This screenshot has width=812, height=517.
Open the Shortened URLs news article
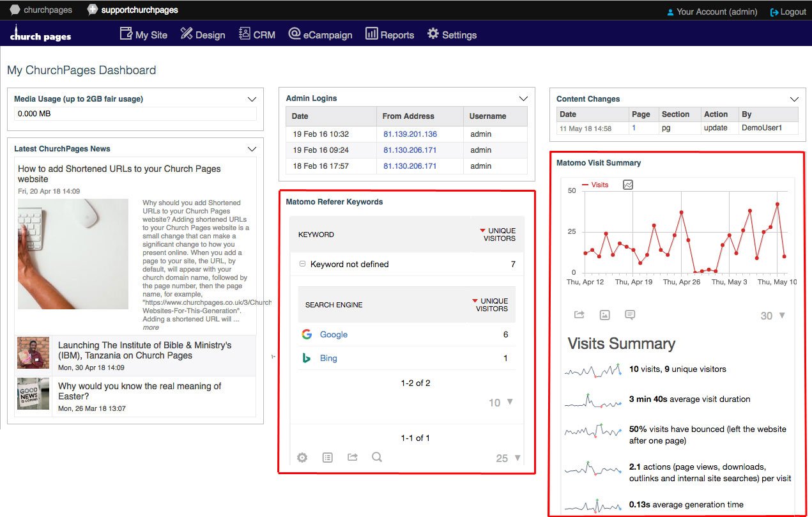click(x=119, y=174)
